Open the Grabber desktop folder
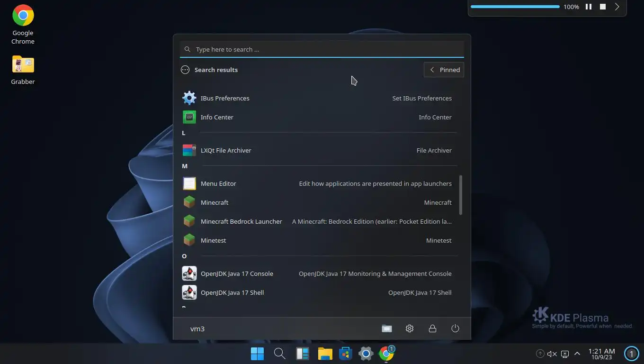644x364 pixels. (x=23, y=70)
